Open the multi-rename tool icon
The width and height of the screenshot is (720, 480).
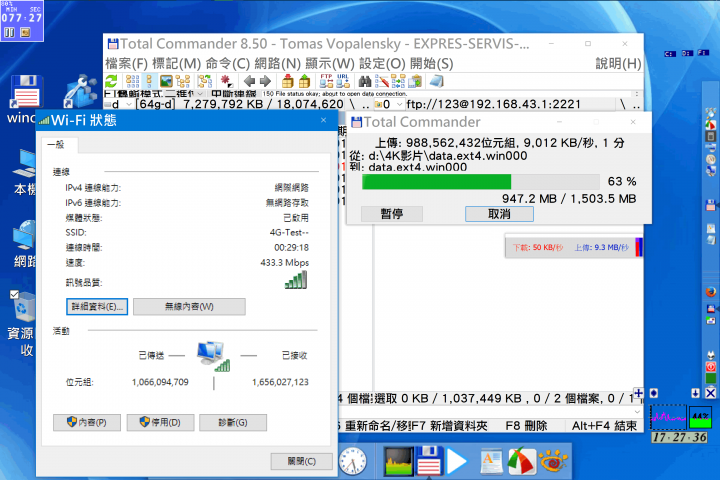(382, 82)
